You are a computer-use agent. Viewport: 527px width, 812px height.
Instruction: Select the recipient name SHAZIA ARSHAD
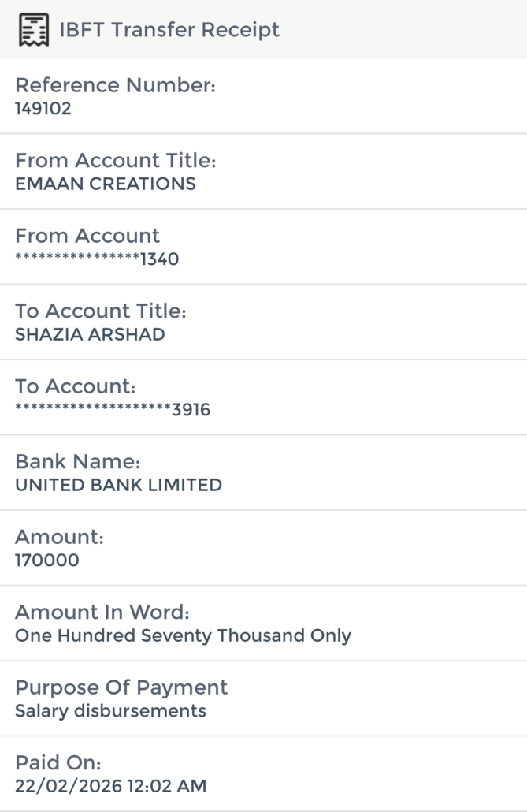pos(90,334)
